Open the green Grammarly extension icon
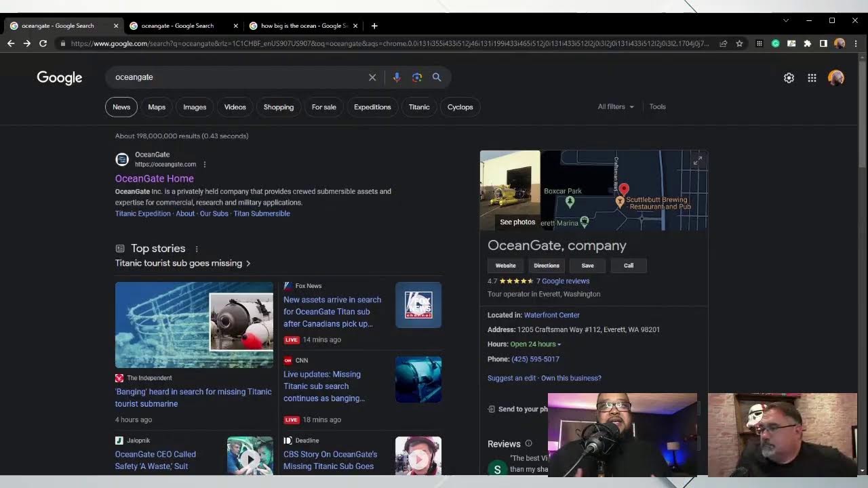 [776, 43]
